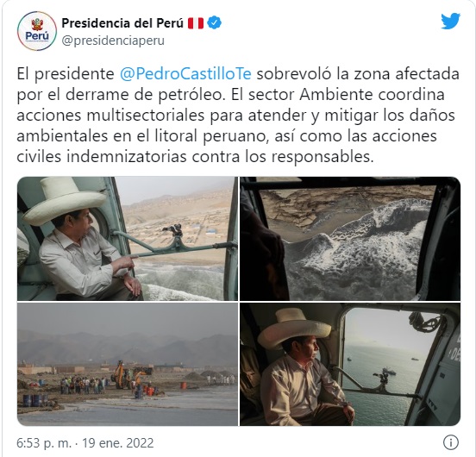Open photo of president pointing from helicopter
This screenshot has height=457, width=476.
click(128, 239)
